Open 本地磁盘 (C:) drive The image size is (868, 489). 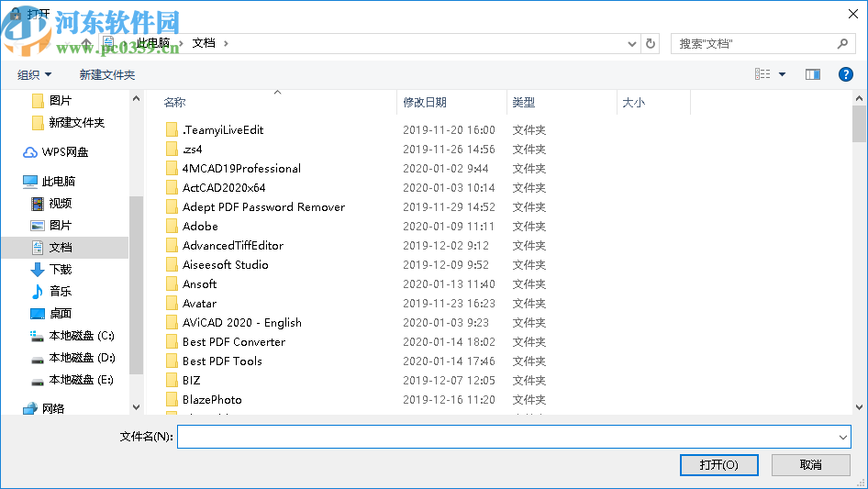(x=82, y=336)
